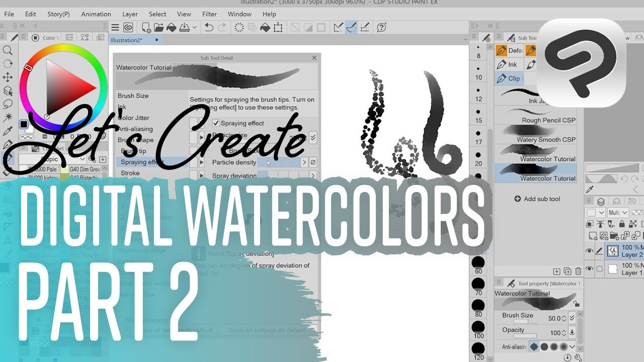Open the Layer menu

point(130,14)
